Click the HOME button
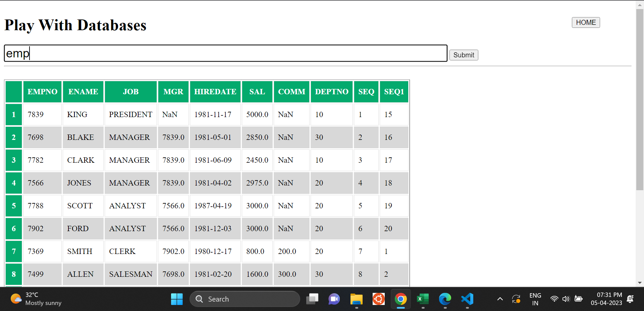Screen dimensions: 644x311 [586, 22]
